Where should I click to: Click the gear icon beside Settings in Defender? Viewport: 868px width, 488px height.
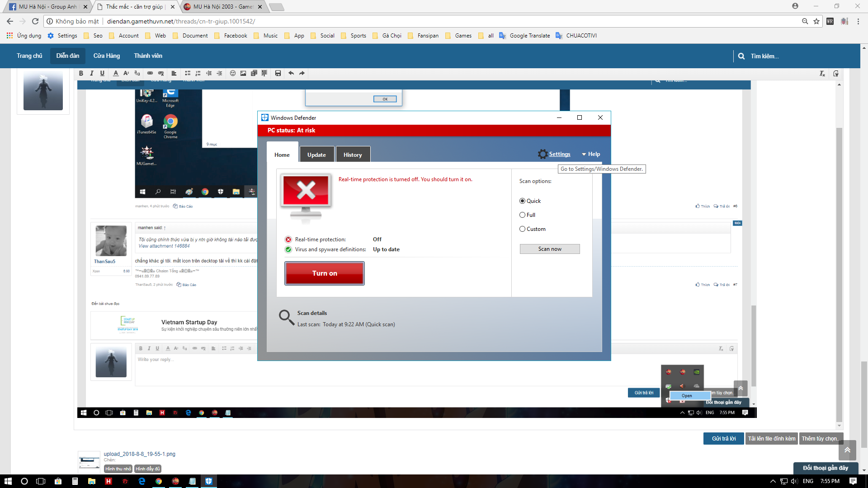[x=542, y=154]
